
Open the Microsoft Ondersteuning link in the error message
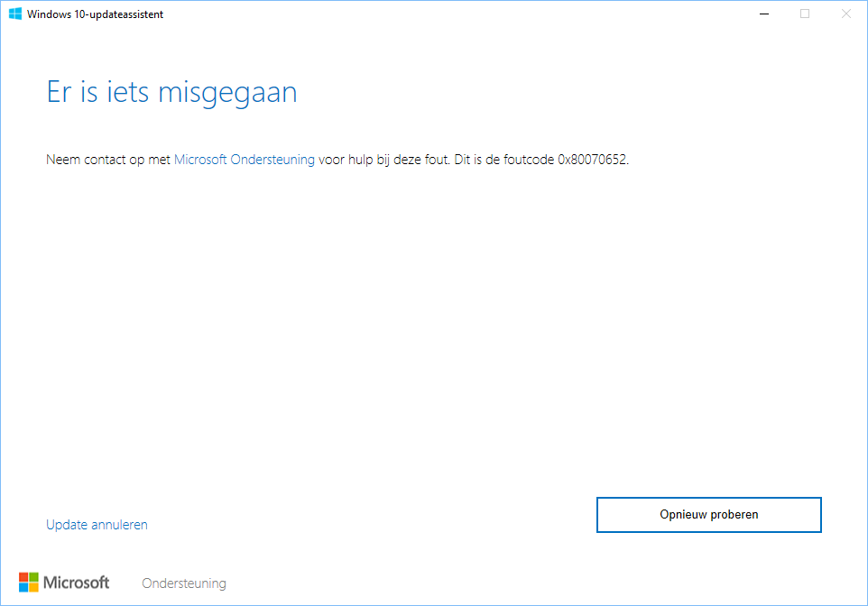tap(245, 160)
